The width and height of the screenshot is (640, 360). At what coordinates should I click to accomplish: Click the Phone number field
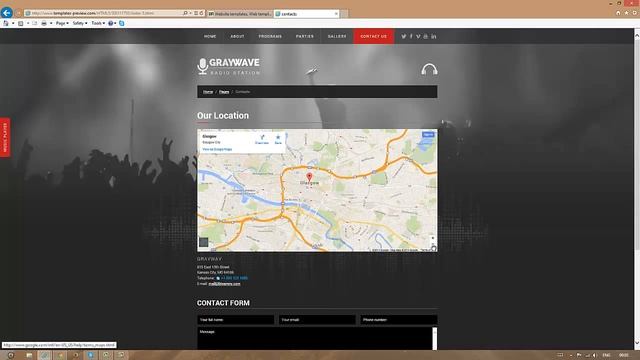point(399,320)
